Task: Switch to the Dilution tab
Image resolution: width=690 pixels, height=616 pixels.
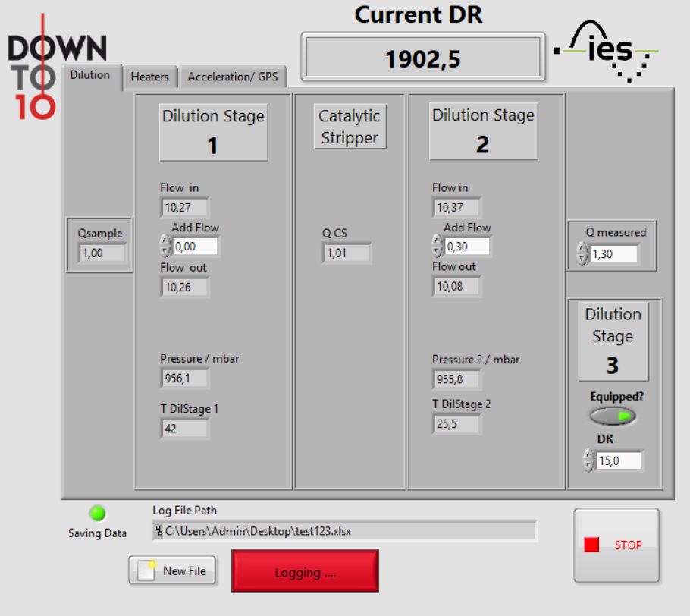Action: click(x=90, y=75)
